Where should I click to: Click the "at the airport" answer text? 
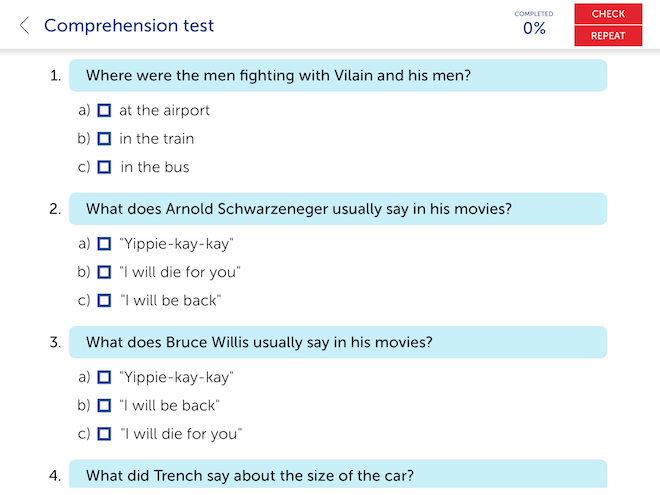pyautogui.click(x=164, y=111)
